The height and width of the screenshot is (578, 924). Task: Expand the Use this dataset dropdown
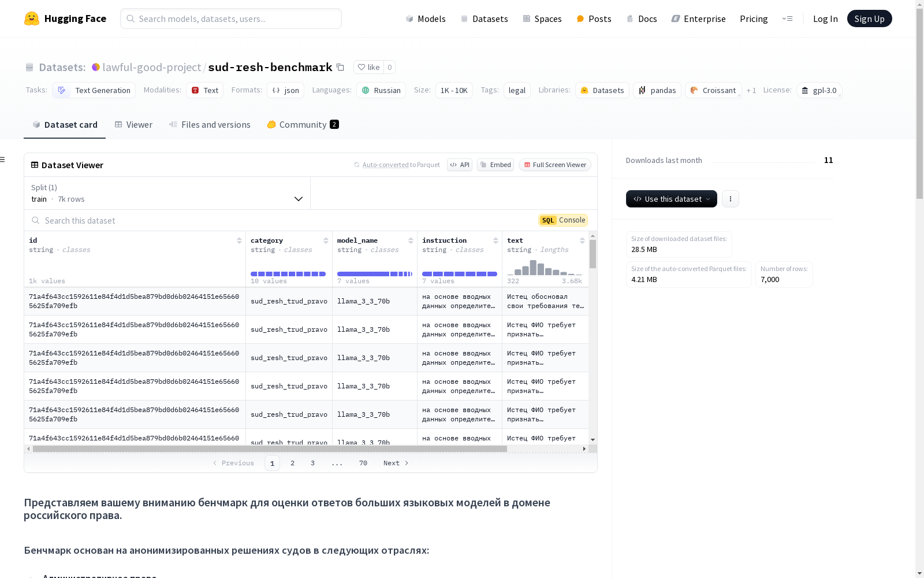672,199
